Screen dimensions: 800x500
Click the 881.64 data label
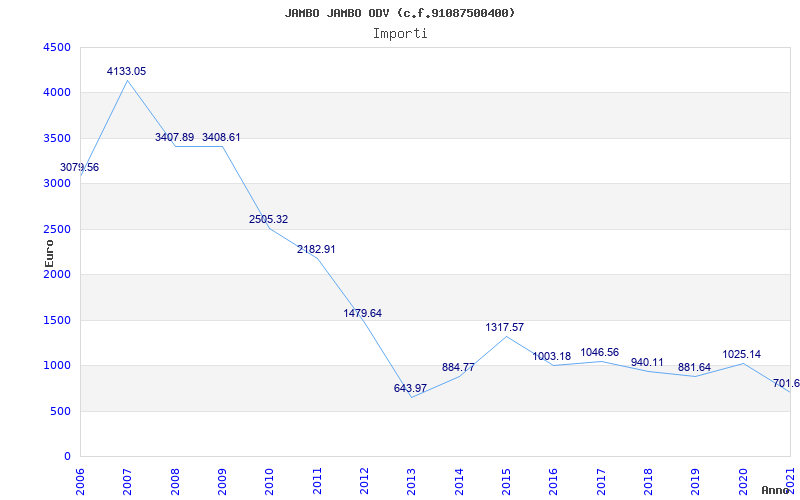click(694, 367)
